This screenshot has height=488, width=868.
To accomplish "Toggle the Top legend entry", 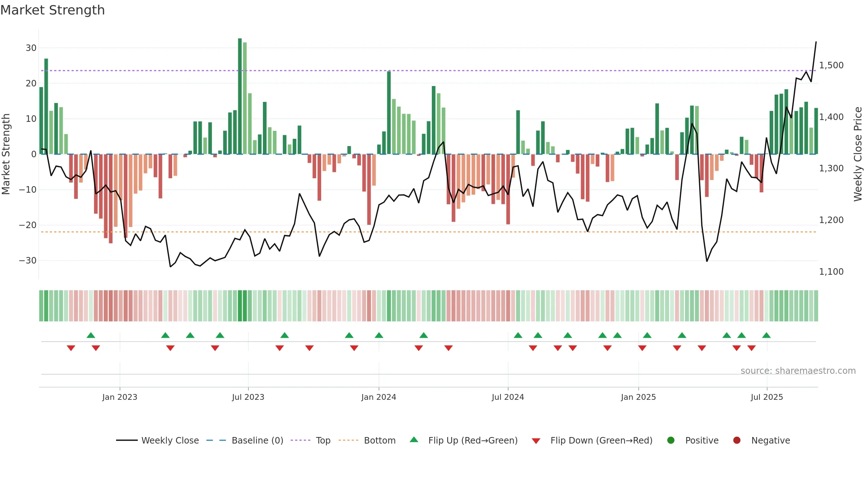I will [x=311, y=440].
